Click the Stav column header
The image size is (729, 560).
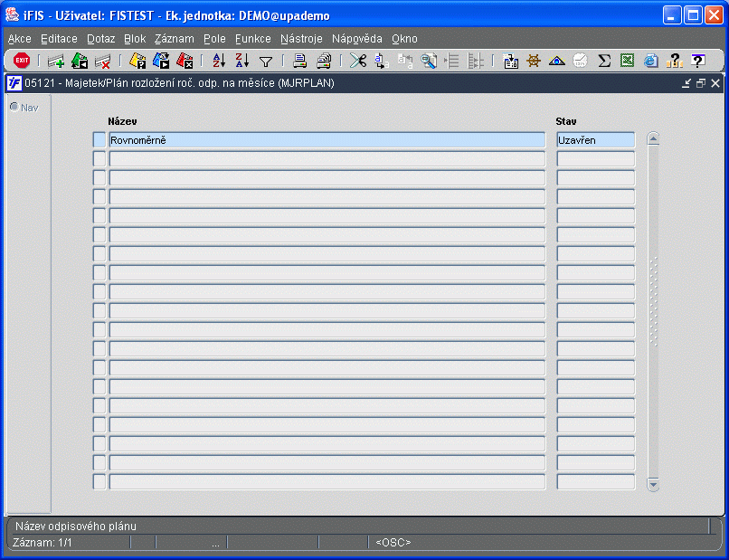pyautogui.click(x=566, y=121)
